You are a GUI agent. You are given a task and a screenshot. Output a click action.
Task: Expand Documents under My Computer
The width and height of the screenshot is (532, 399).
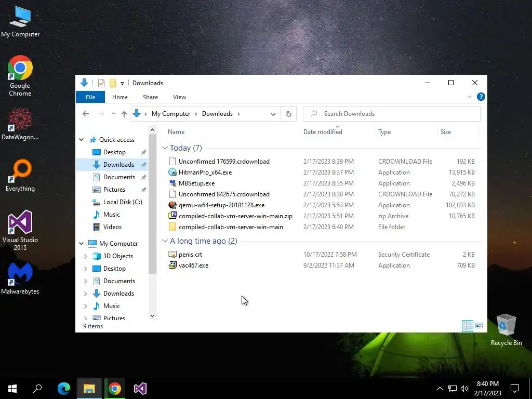[x=86, y=281]
